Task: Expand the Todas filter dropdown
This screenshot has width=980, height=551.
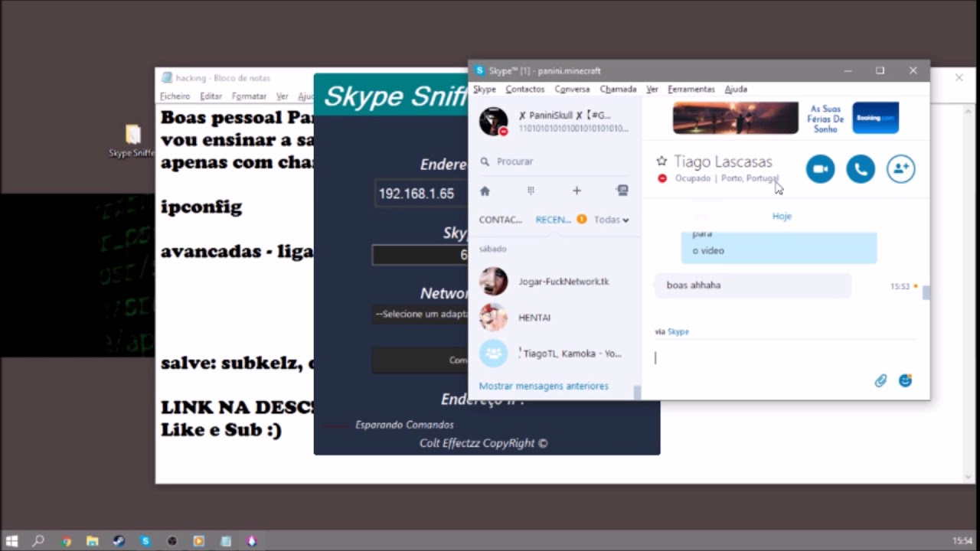Action: click(x=612, y=220)
